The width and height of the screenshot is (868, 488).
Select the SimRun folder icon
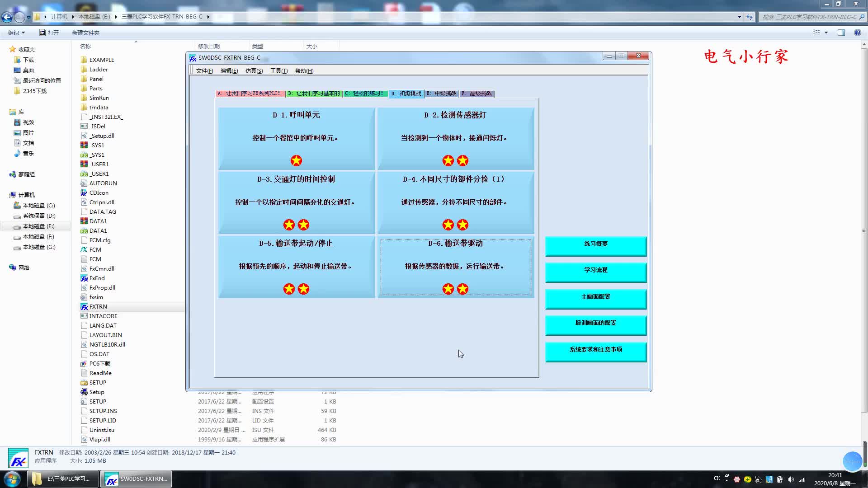84,98
